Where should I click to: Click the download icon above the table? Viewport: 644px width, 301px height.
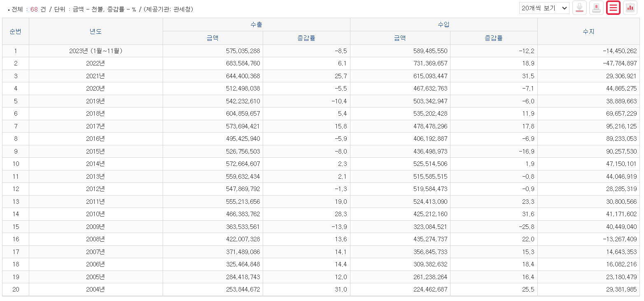(579, 8)
